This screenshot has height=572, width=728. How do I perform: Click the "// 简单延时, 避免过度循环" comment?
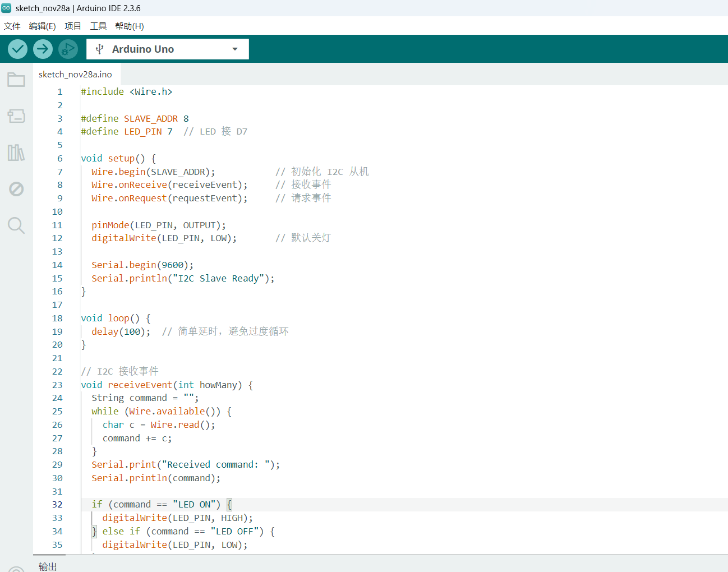point(225,332)
